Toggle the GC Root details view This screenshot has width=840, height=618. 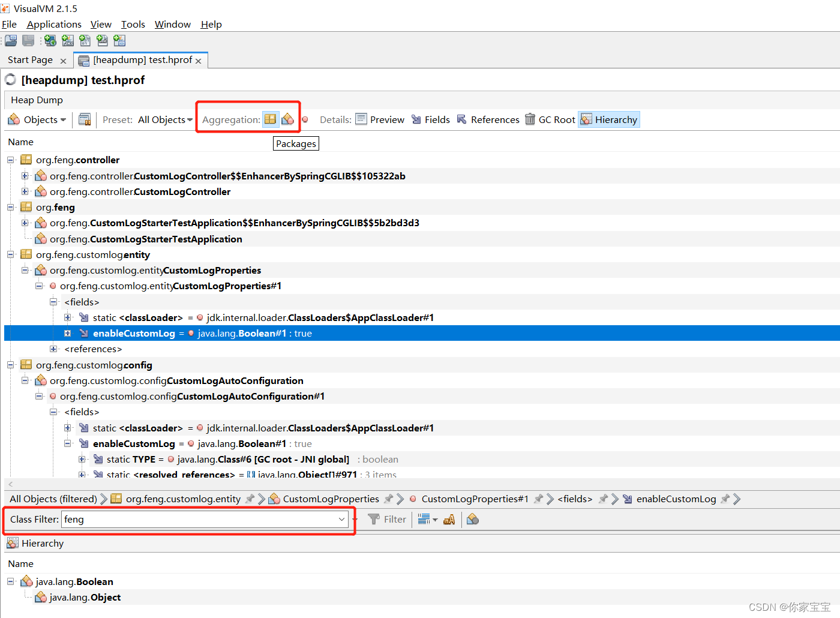pos(550,119)
